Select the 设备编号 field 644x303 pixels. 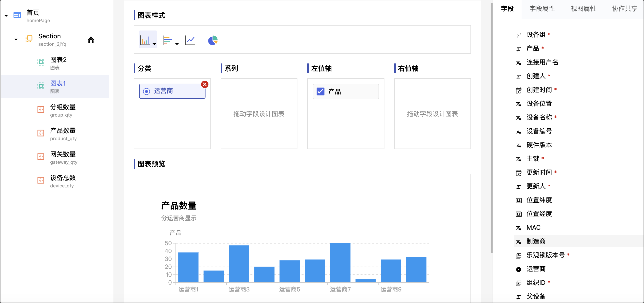539,131
